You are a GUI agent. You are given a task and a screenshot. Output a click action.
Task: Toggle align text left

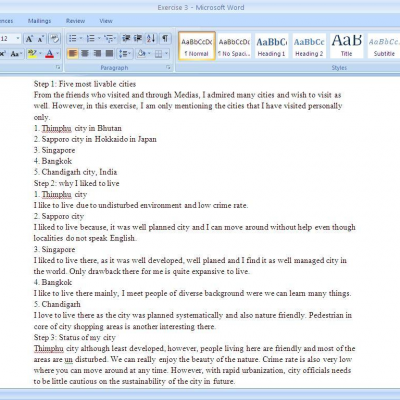[73, 53]
